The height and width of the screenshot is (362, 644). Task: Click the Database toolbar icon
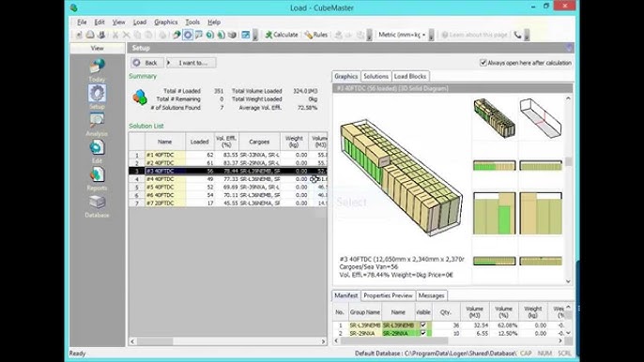coord(232,35)
